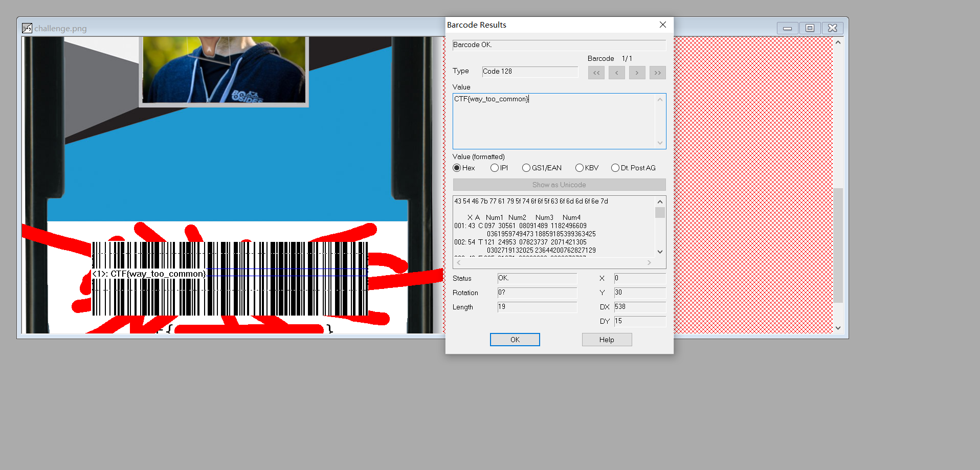Close the Barcode Results dialog
980x470 pixels.
pyautogui.click(x=662, y=25)
